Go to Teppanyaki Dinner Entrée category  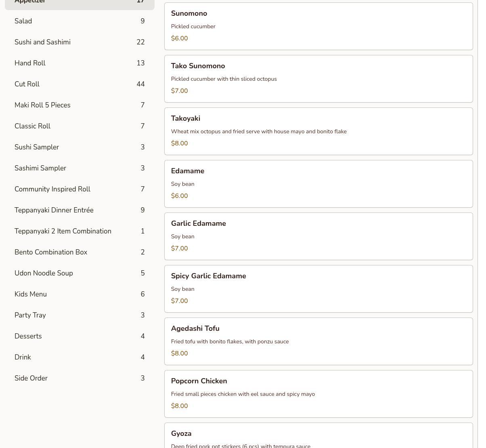(x=80, y=210)
